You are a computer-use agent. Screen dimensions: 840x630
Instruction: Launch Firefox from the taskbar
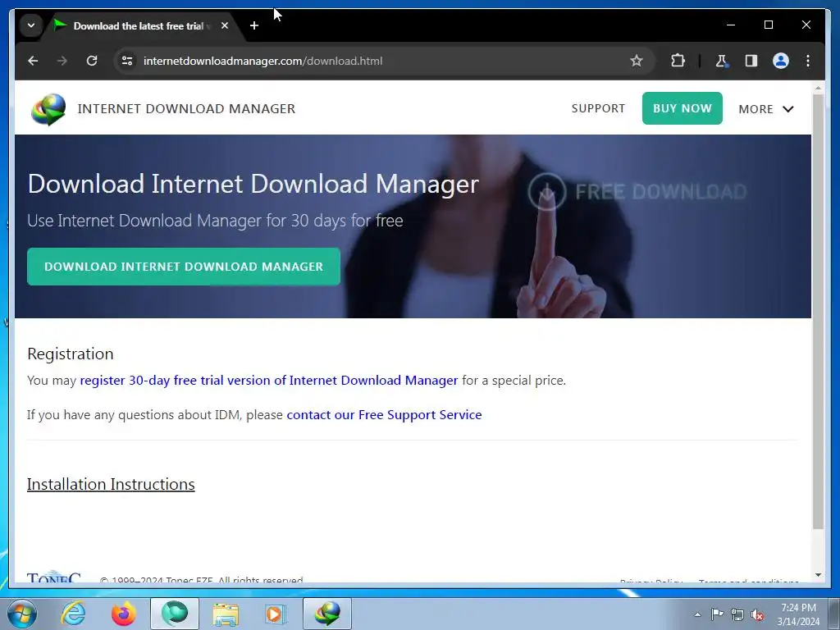point(123,614)
